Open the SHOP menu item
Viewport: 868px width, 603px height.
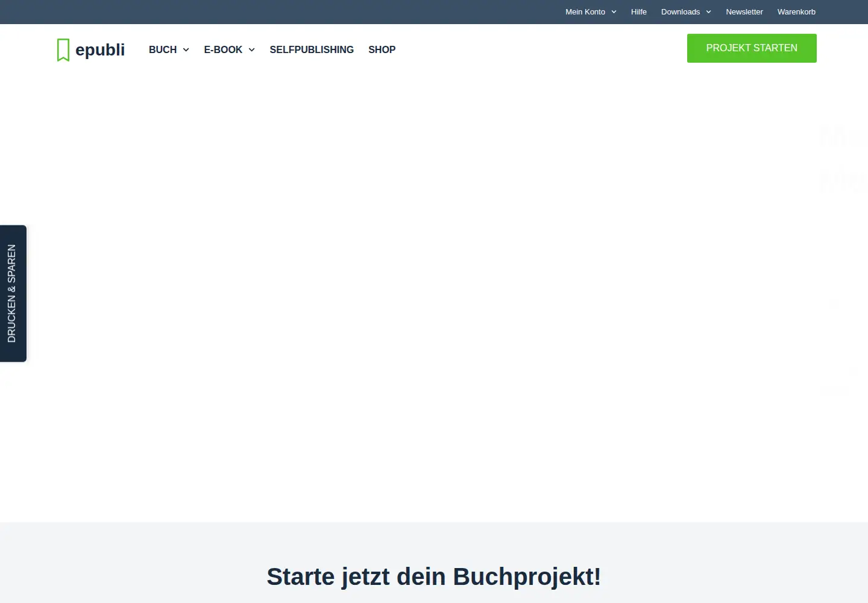click(x=382, y=49)
